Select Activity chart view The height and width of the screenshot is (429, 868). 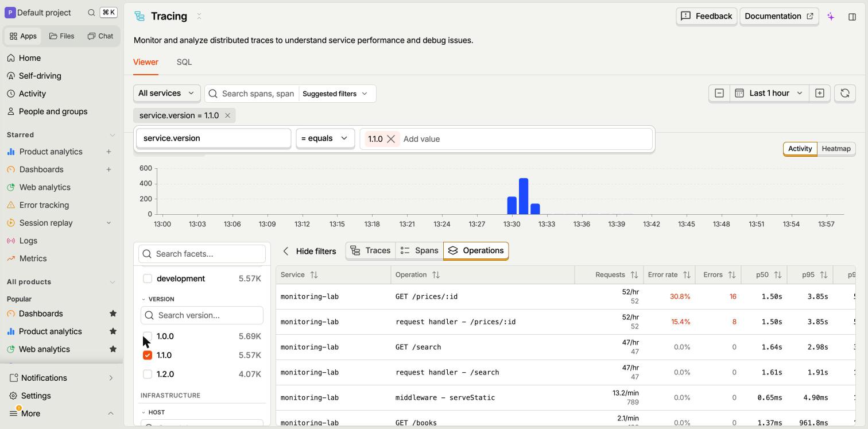click(800, 149)
